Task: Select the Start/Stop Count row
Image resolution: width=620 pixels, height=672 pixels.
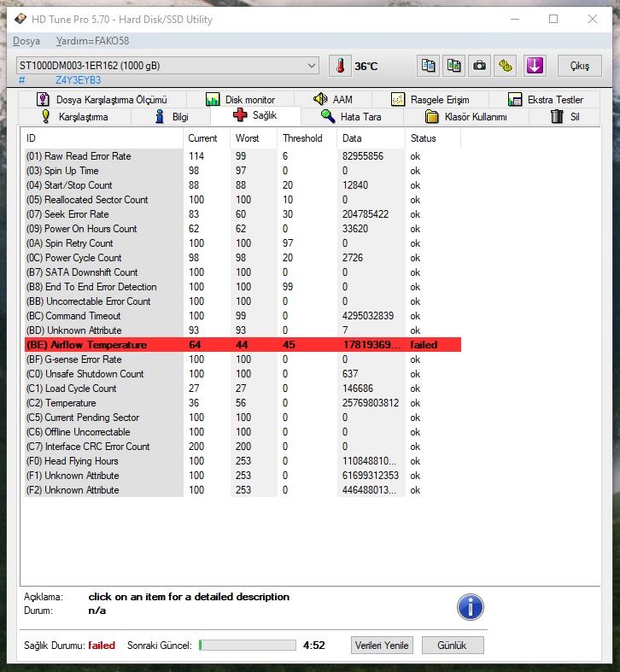Action: [243, 185]
